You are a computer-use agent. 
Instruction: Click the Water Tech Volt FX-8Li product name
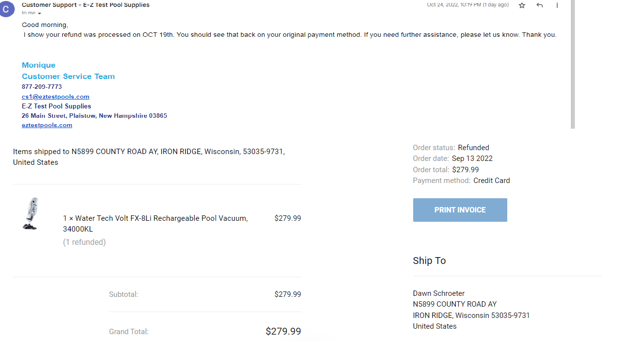[155, 224]
